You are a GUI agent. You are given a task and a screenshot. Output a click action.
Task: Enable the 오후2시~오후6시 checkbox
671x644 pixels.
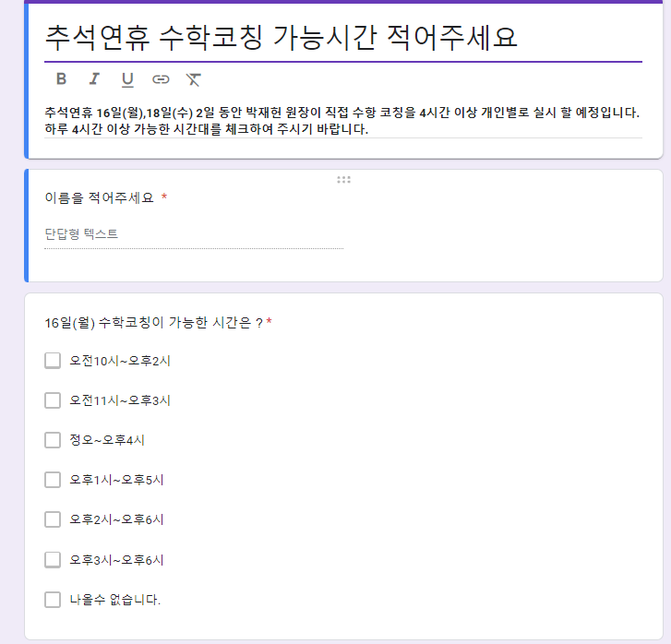53,519
